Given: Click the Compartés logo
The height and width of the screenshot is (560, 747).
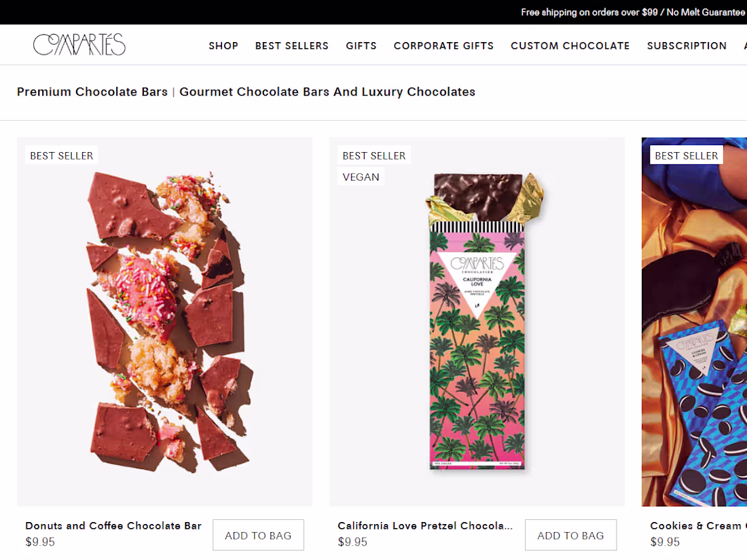Looking at the screenshot, I should pos(79,44).
